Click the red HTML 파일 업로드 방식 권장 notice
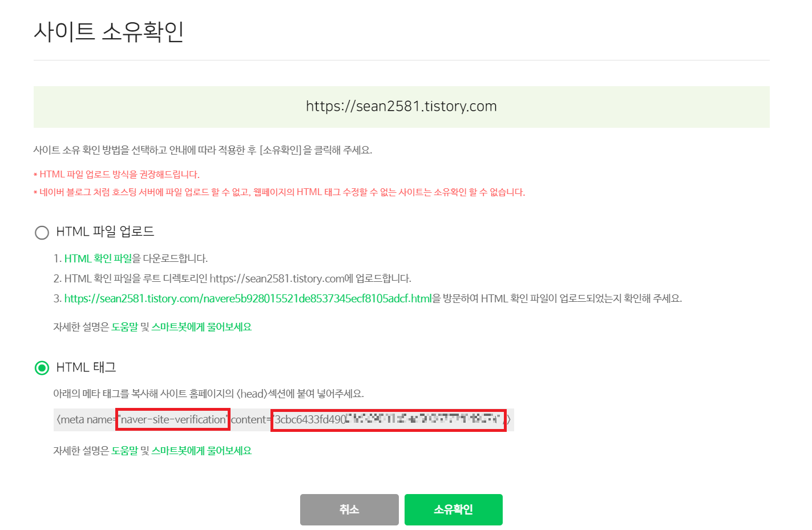Image resolution: width=812 pixels, height=530 pixels. 116,175
